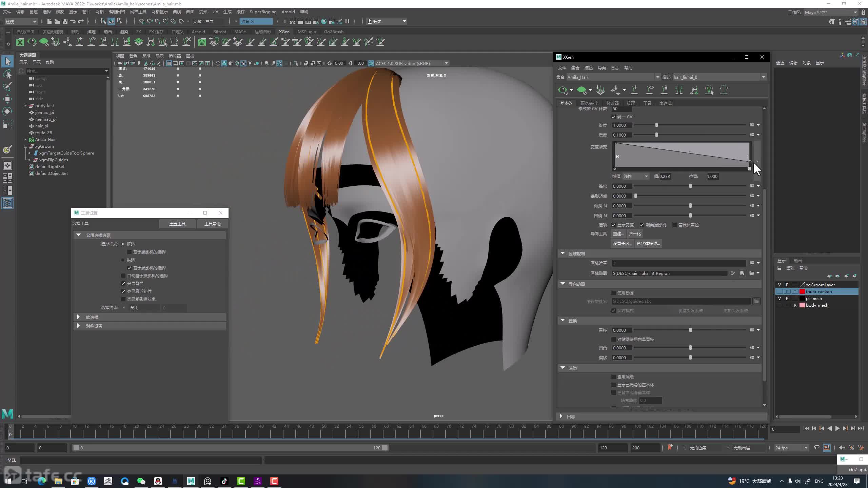This screenshot has width=868, height=488.
Task: Switch to the 预览/输出 tab
Action: coord(589,103)
